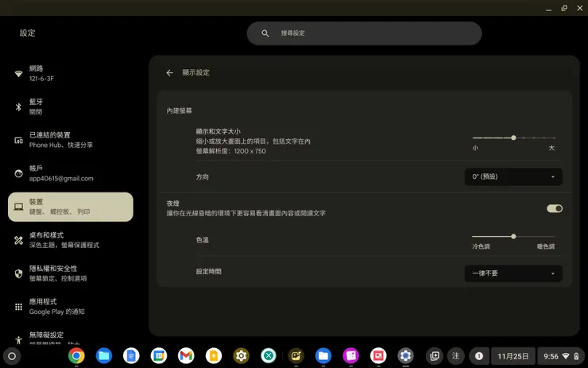
Task: Open 應用程式 settings section
Action: click(x=71, y=307)
